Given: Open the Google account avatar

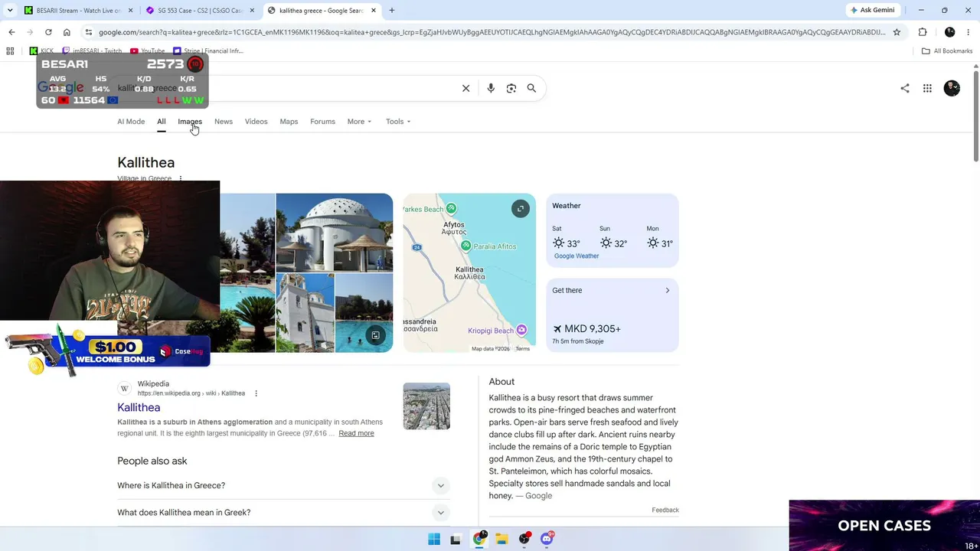Looking at the screenshot, I should (x=952, y=88).
